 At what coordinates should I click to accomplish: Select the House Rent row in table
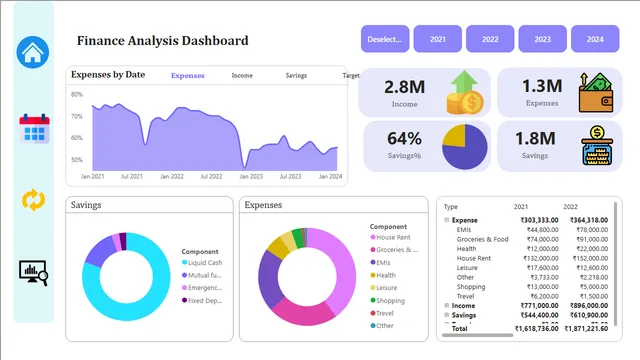(x=527, y=258)
